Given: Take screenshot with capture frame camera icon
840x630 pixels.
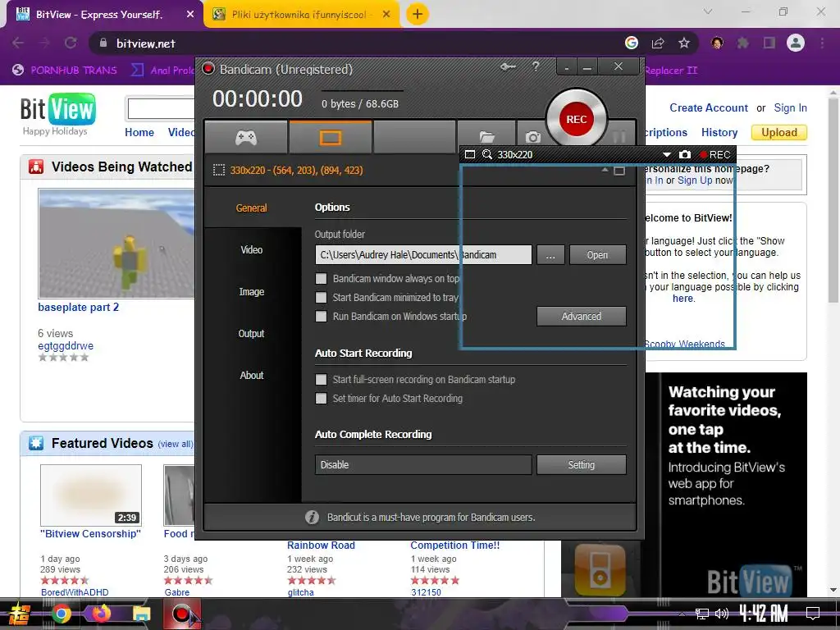Looking at the screenshot, I should [x=685, y=155].
